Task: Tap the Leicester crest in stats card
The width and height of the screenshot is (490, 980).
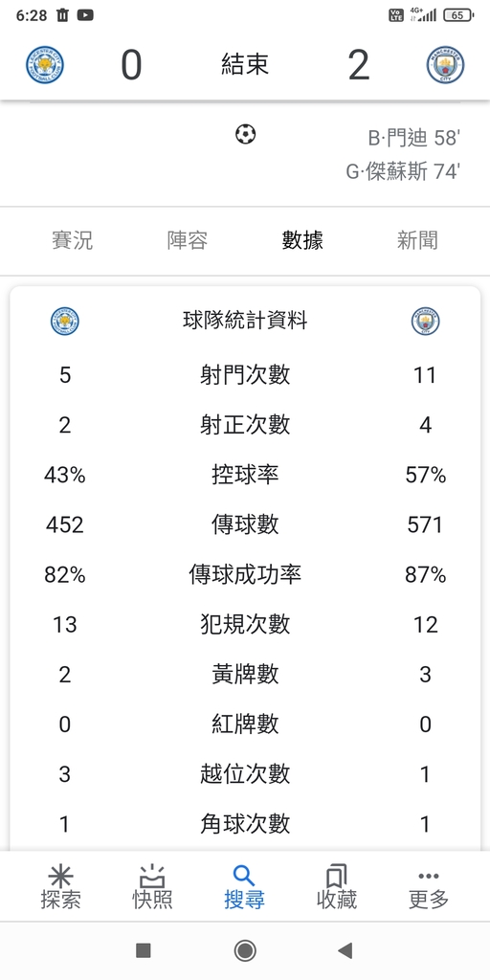Action: pyautogui.click(x=65, y=322)
